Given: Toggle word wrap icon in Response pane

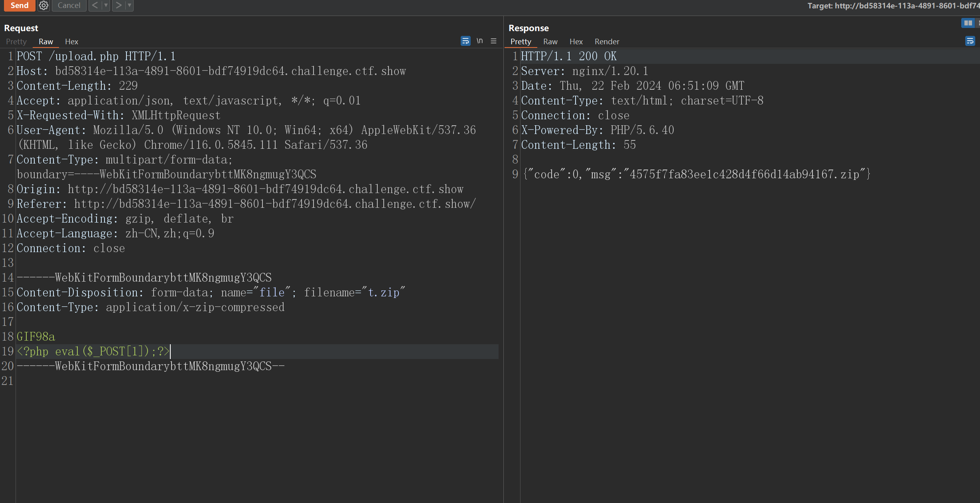Looking at the screenshot, I should coord(970,41).
